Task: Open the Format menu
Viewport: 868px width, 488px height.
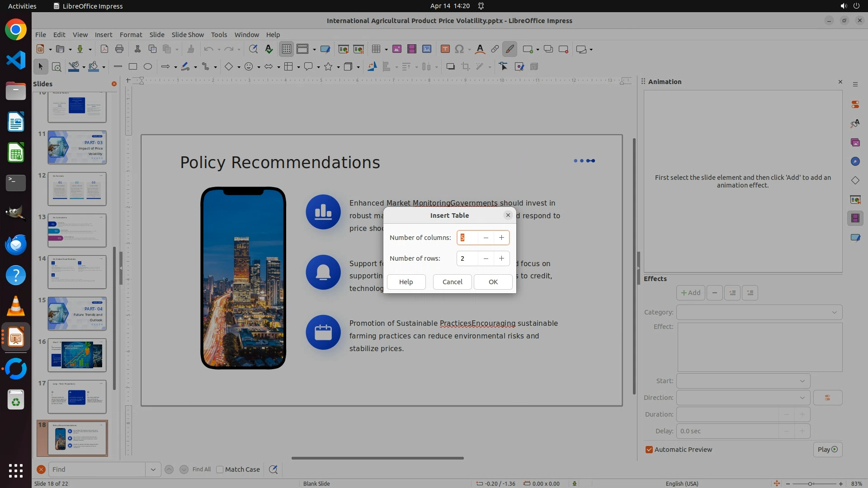Action: [x=131, y=35]
